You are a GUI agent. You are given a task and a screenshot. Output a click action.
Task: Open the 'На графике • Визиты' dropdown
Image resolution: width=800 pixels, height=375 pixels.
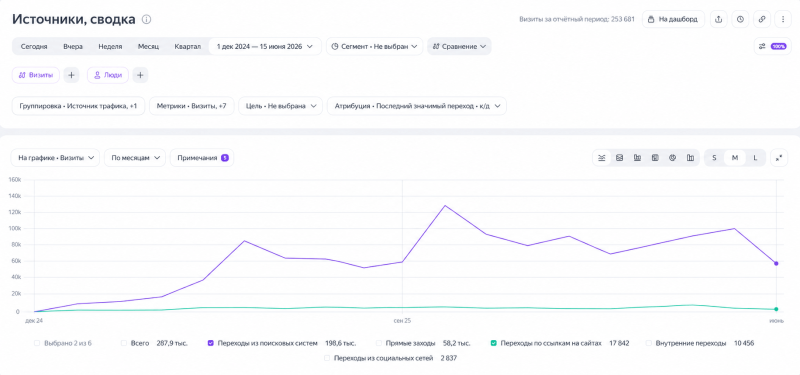tap(55, 158)
